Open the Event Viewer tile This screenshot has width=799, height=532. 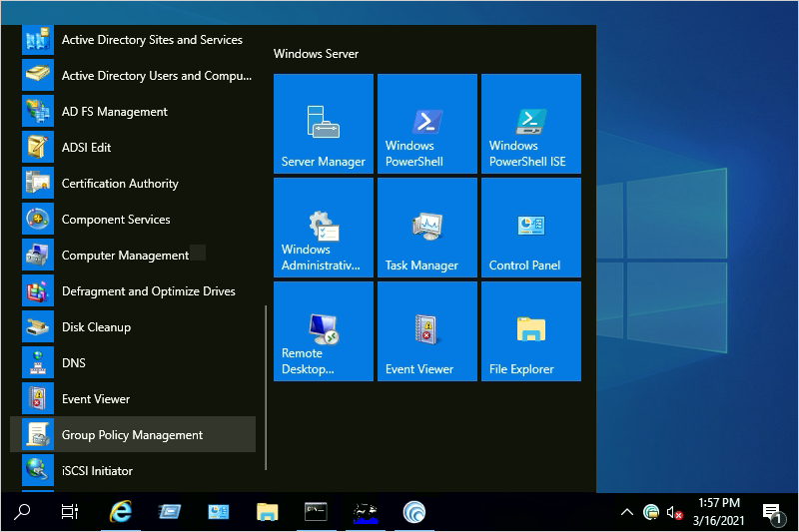point(426,331)
